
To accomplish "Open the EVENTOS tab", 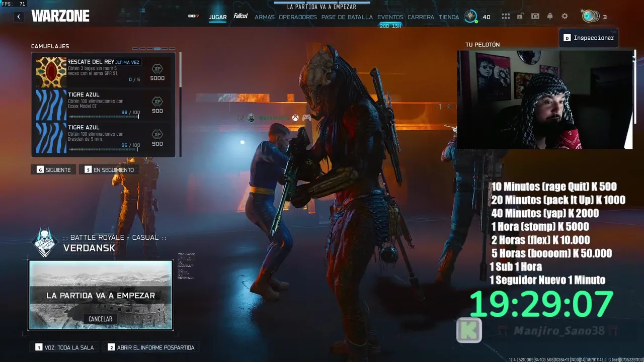I will coord(390,17).
